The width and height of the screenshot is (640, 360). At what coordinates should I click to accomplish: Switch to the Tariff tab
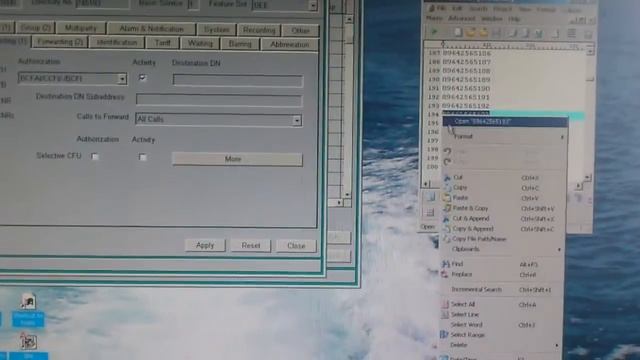point(162,43)
